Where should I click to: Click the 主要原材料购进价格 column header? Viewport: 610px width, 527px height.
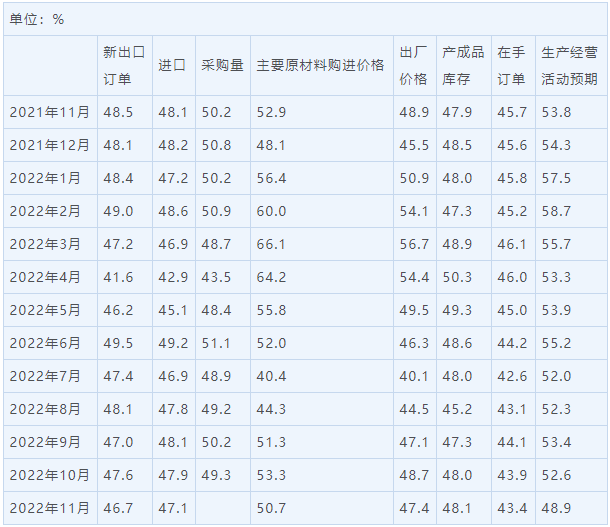pyautogui.click(x=320, y=65)
